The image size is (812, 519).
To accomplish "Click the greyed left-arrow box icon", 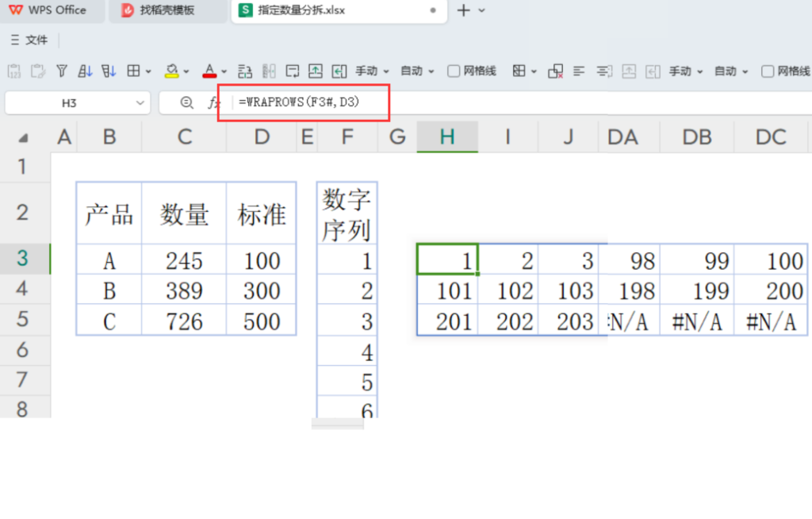I will coord(653,71).
